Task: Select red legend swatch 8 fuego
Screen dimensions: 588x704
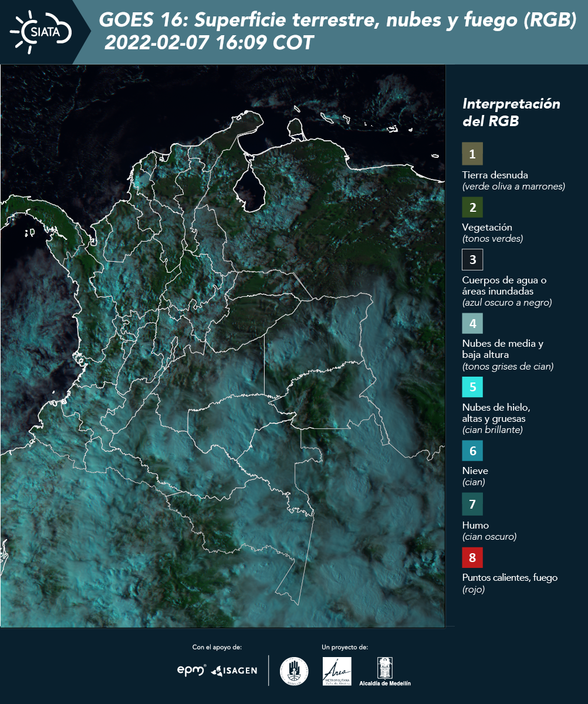Action: 472,557
